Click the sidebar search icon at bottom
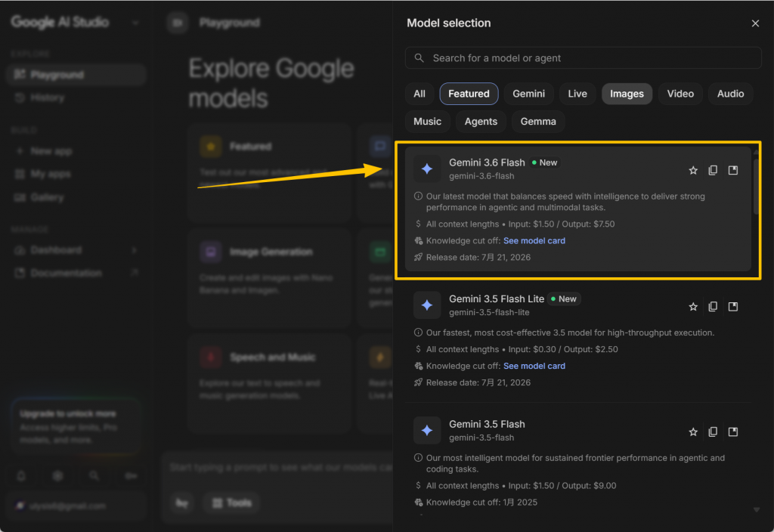The image size is (774, 532). pyautogui.click(x=94, y=476)
